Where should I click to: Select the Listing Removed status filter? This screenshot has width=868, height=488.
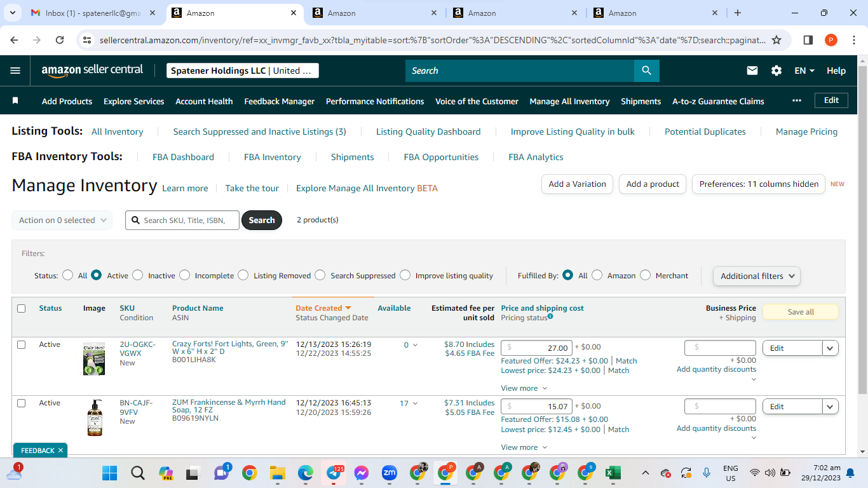(x=243, y=275)
